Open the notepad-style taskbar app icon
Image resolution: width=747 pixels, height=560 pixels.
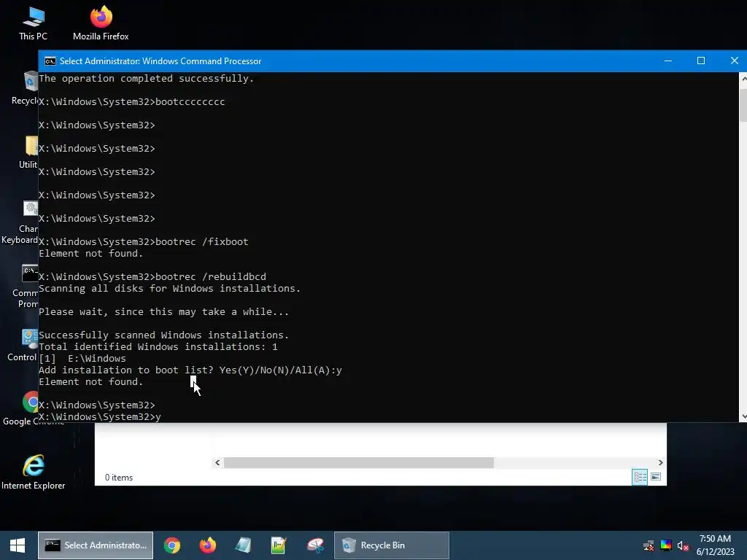pyautogui.click(x=243, y=545)
